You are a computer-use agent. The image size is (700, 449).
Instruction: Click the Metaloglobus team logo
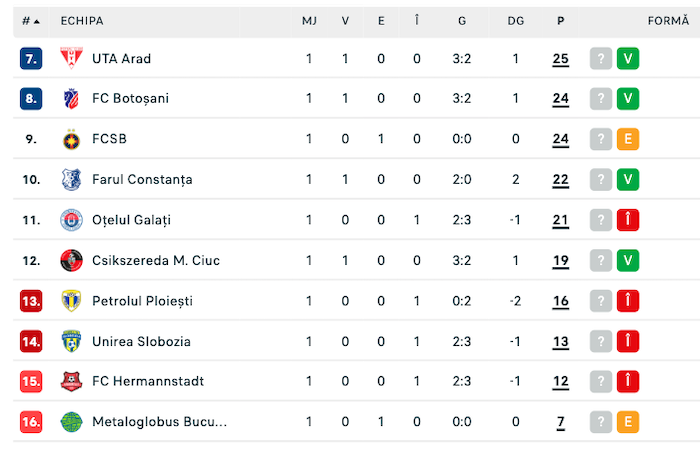click(71, 422)
